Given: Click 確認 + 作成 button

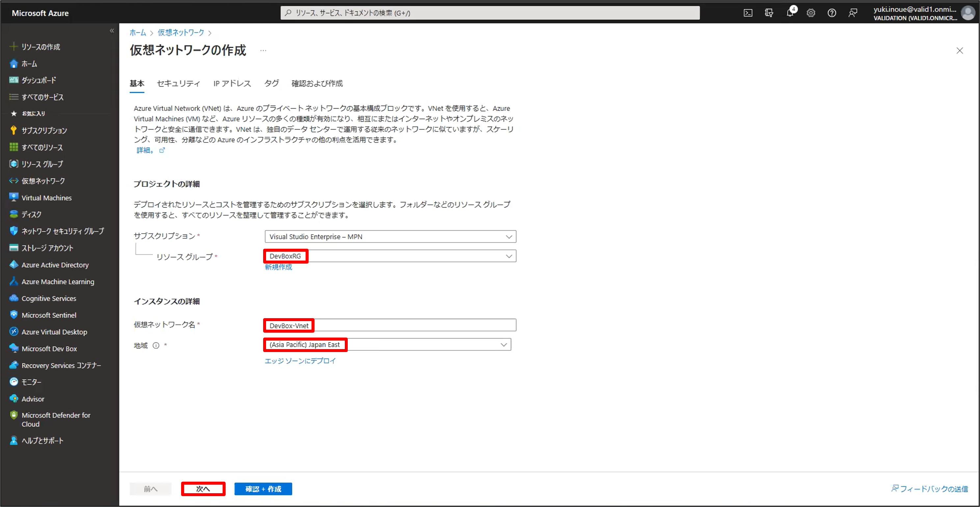Looking at the screenshot, I should click(263, 489).
